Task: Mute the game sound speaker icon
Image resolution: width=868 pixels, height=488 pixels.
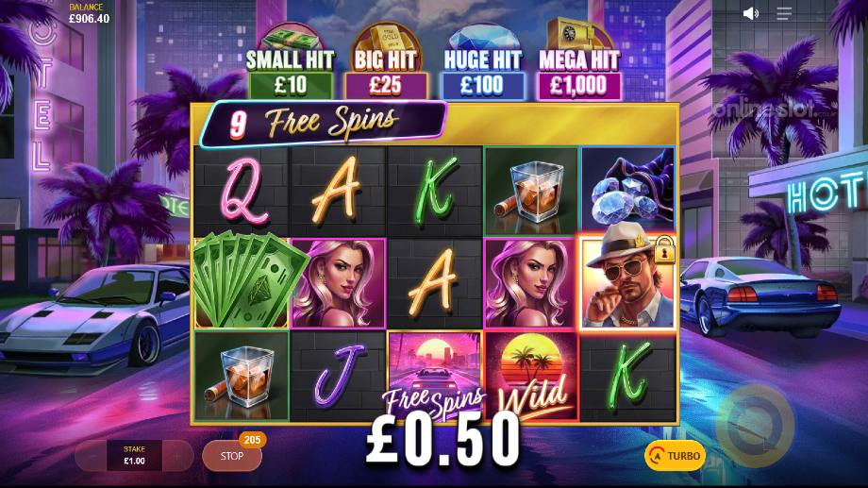Action: [750, 12]
